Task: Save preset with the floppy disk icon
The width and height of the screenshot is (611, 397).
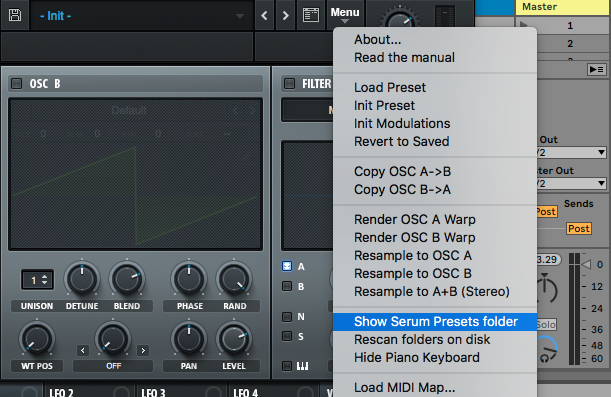Action: pyautogui.click(x=15, y=15)
